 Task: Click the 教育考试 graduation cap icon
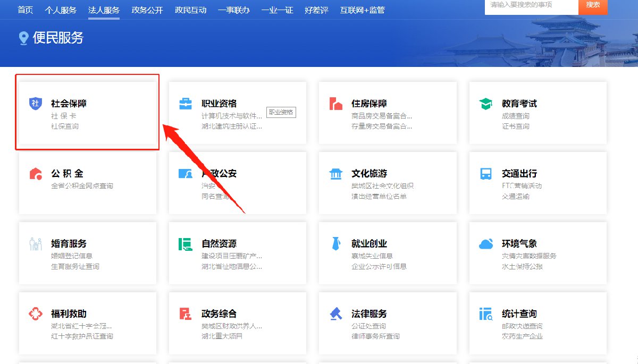coord(486,104)
